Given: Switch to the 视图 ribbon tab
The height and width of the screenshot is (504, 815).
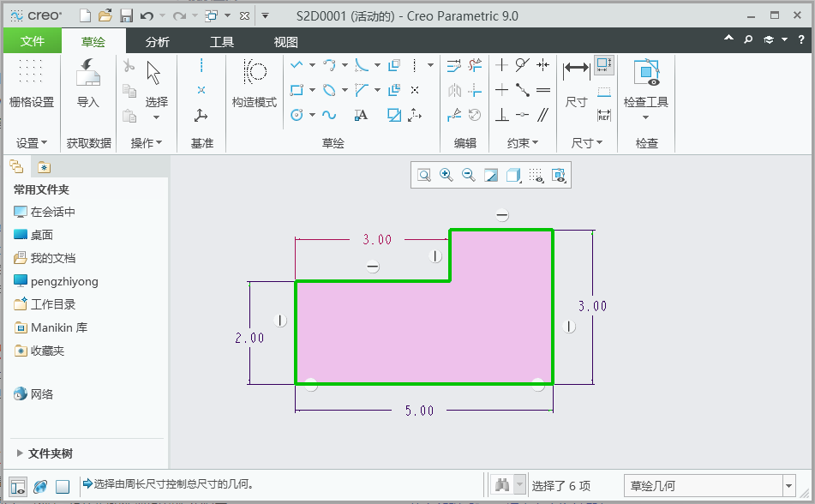Looking at the screenshot, I should pos(285,42).
